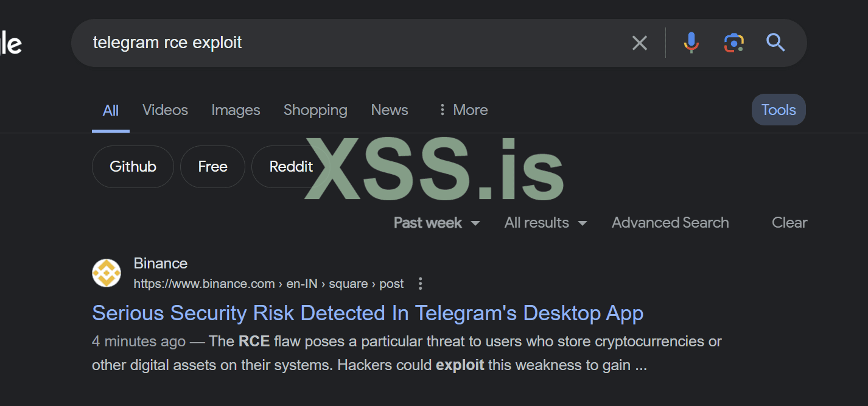Toggle the Tools button
The image size is (868, 406).
pyautogui.click(x=779, y=110)
